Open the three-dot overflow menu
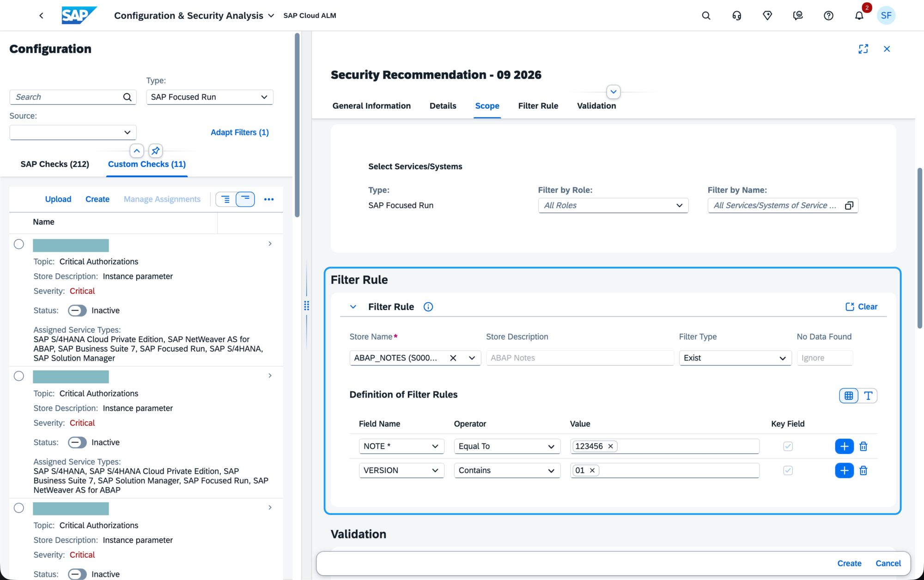The image size is (924, 580). coord(269,199)
